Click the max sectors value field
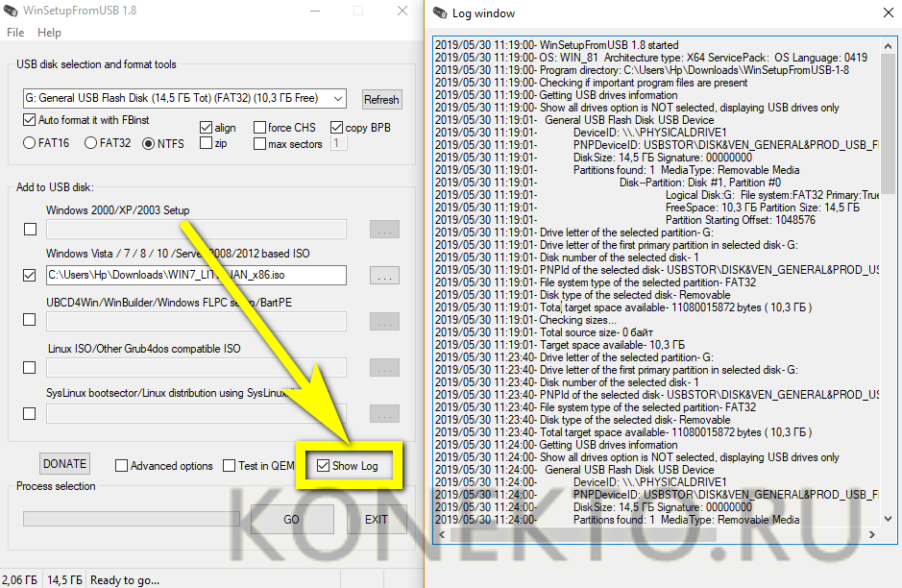This screenshot has height=588, width=902. pos(338,143)
